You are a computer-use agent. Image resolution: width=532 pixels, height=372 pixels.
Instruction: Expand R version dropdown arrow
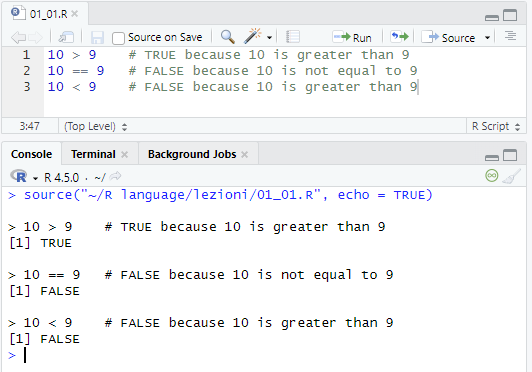pyautogui.click(x=35, y=178)
